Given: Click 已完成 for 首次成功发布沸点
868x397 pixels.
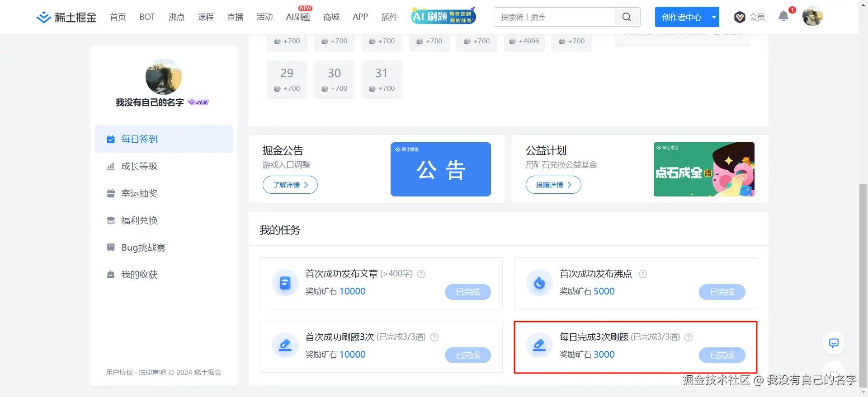Looking at the screenshot, I should click(722, 292).
